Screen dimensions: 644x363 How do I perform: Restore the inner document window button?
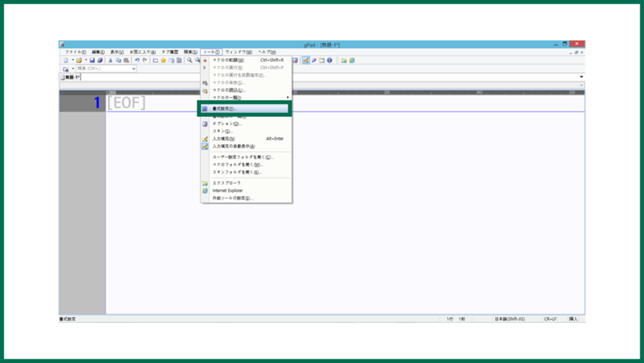(x=577, y=52)
